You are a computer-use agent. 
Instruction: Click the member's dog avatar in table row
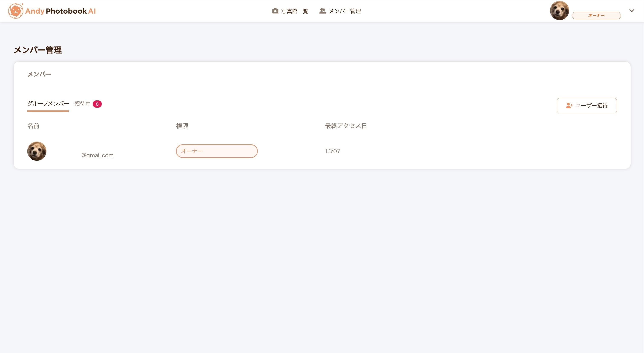37,151
